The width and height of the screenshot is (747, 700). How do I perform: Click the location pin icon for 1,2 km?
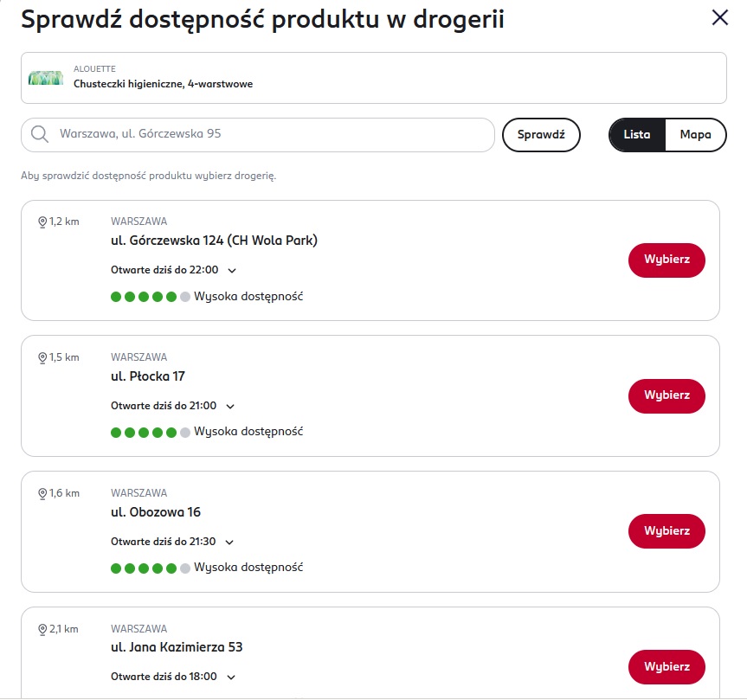pyautogui.click(x=42, y=222)
